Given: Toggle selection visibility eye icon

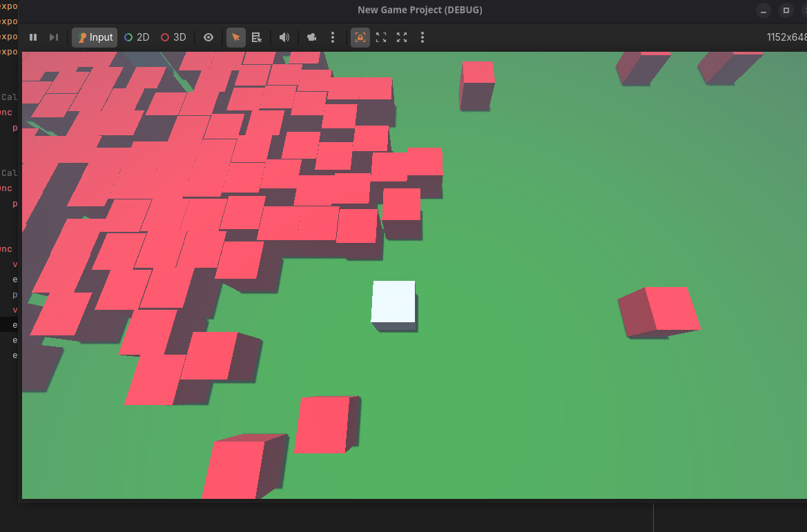Looking at the screenshot, I should 208,37.
